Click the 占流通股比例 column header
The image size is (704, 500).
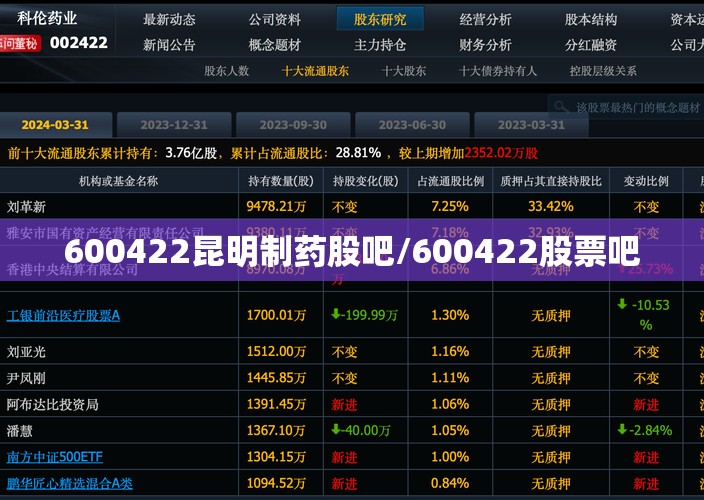tap(450, 181)
